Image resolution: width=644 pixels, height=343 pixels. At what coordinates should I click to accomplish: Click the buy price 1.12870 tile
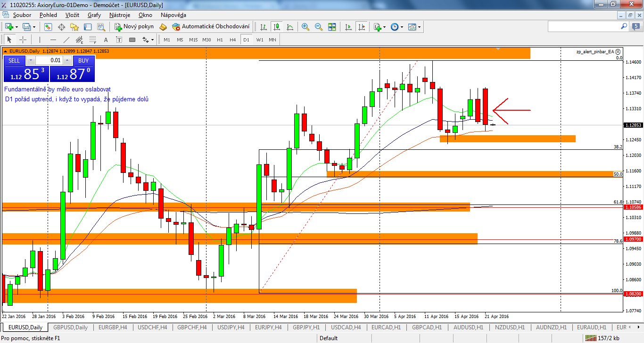[x=72, y=74]
